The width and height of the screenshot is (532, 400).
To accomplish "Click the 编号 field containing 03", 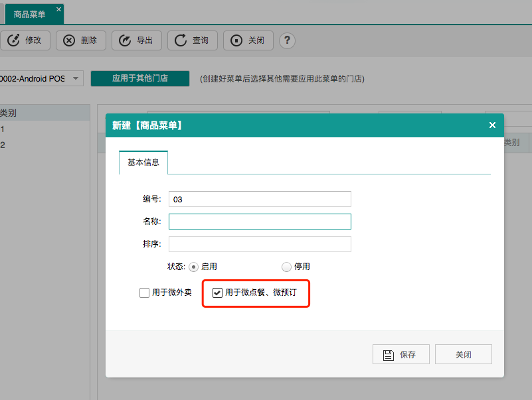I will 260,199.
